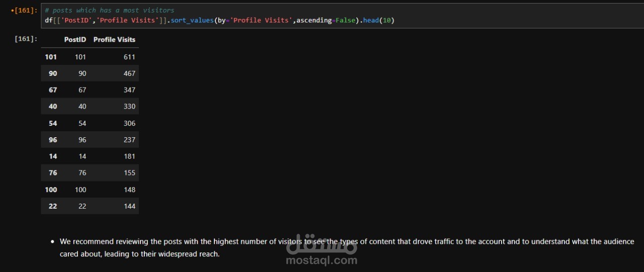644x272 pixels.
Task: Click PostID cell 90 in second row
Action: [83, 73]
